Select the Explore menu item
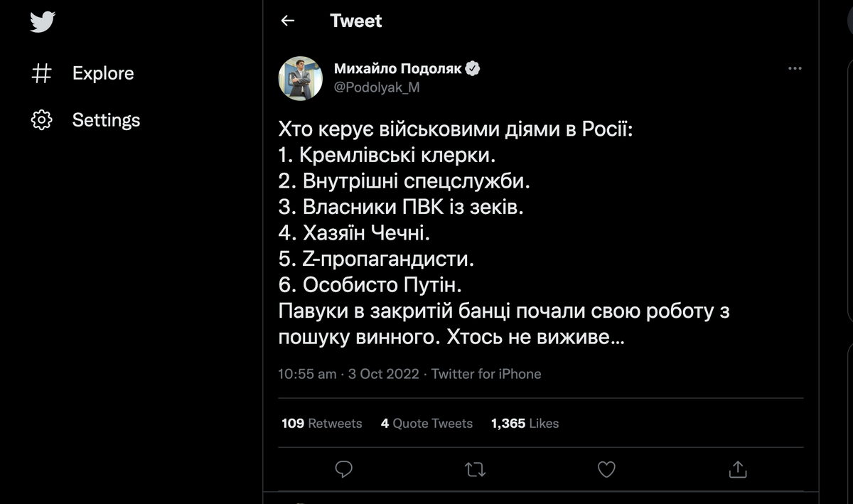 (102, 73)
